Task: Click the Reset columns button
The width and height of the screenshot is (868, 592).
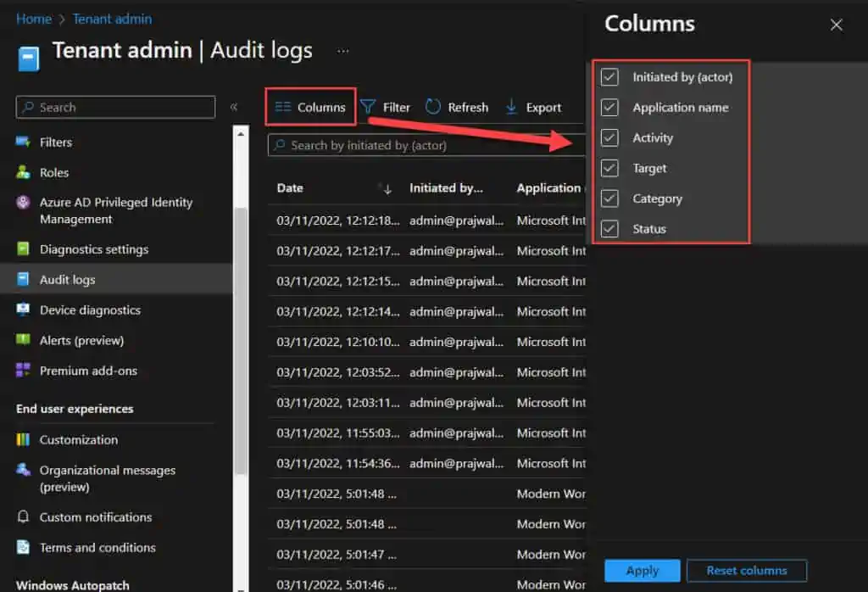Action: (x=747, y=571)
